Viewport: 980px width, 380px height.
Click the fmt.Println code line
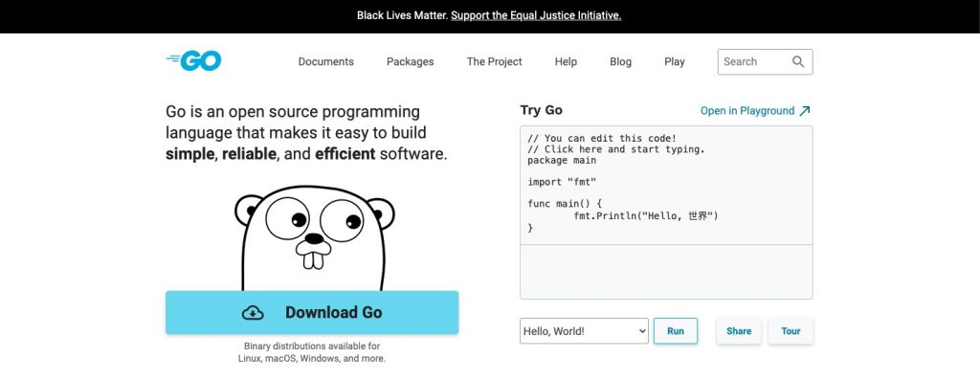point(646,216)
